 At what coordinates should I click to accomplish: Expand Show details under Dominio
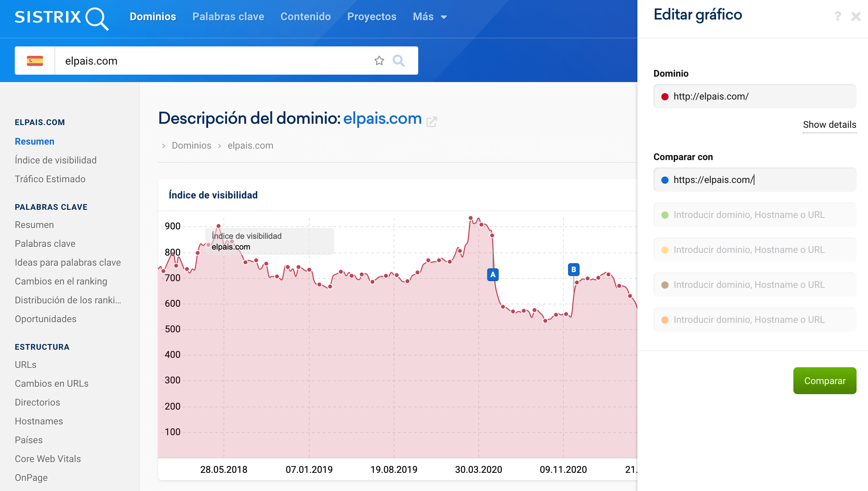pyautogui.click(x=829, y=125)
